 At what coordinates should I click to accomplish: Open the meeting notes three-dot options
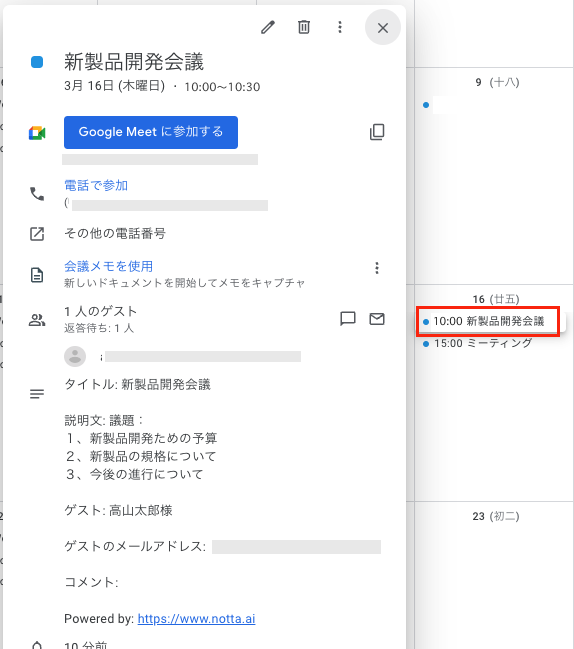pos(377,268)
